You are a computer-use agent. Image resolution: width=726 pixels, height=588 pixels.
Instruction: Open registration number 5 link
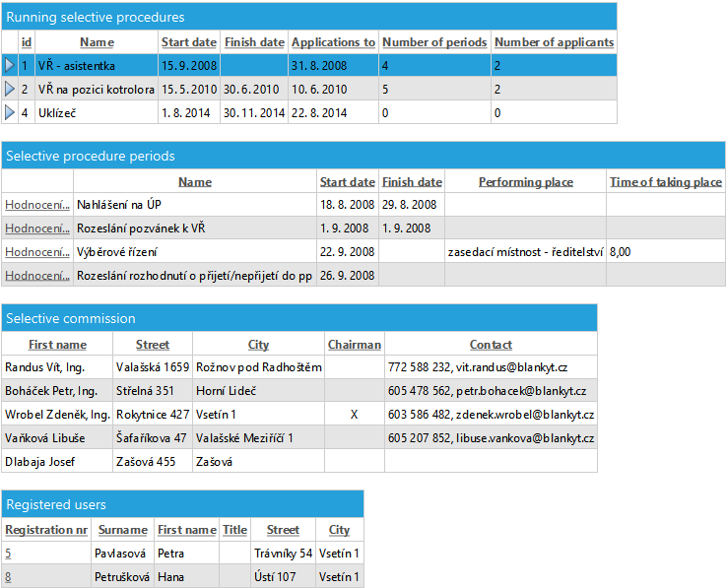(8, 554)
